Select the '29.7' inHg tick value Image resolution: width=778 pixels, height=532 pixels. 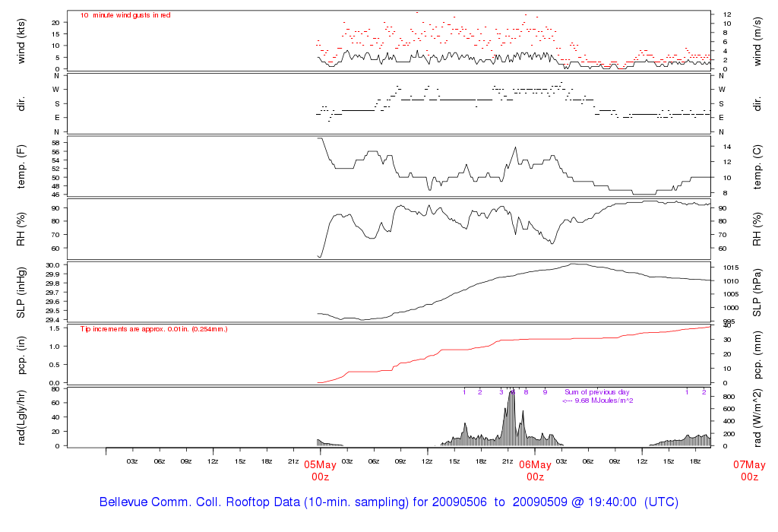point(52,293)
